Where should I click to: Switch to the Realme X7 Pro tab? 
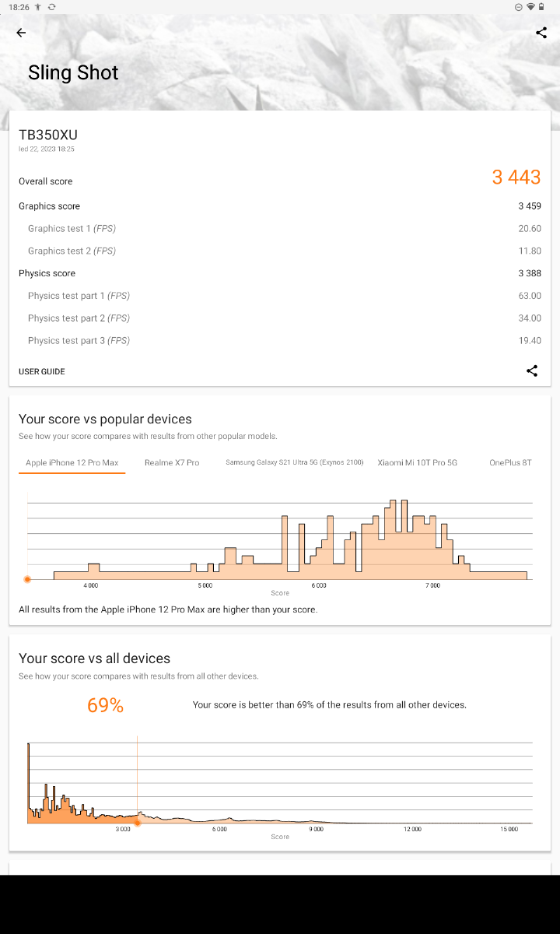172,462
